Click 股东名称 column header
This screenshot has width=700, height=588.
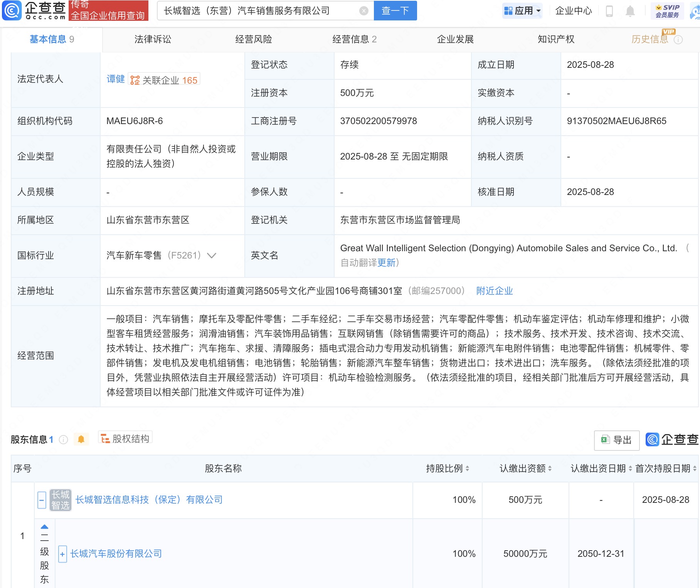(223, 469)
